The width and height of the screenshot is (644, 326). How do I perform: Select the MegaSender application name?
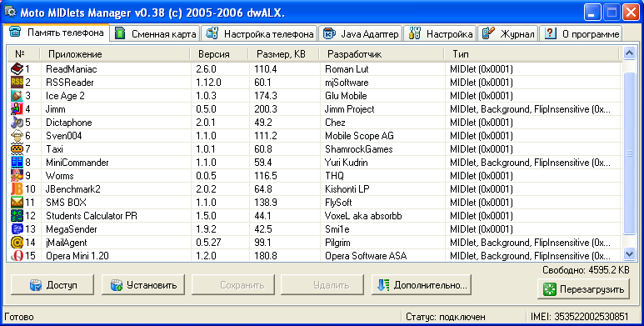72,229
